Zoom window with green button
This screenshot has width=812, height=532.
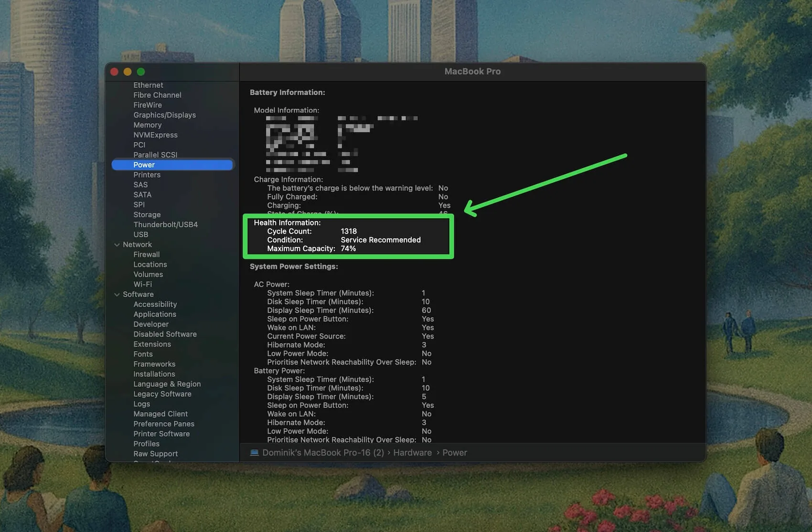141,72
